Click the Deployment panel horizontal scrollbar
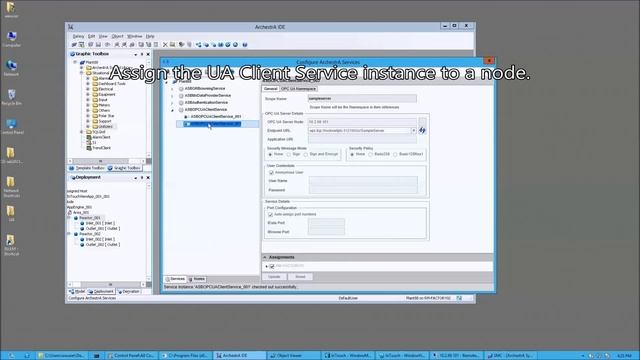This screenshot has width=640, height=360. tap(106, 284)
